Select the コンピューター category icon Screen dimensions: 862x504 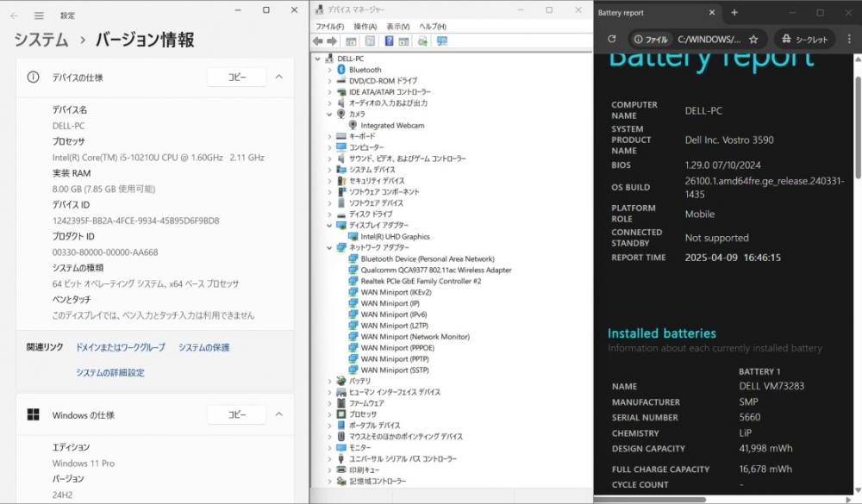(340, 147)
